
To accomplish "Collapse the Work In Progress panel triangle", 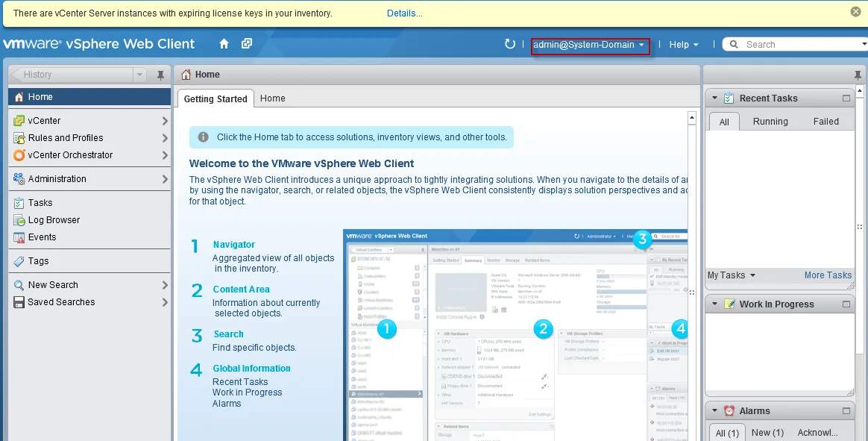I will pyautogui.click(x=714, y=304).
